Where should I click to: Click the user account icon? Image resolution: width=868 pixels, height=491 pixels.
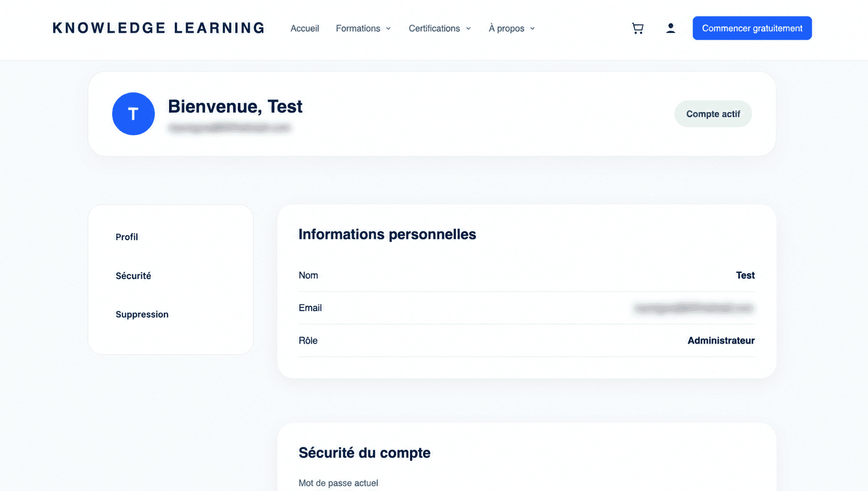pyautogui.click(x=671, y=28)
